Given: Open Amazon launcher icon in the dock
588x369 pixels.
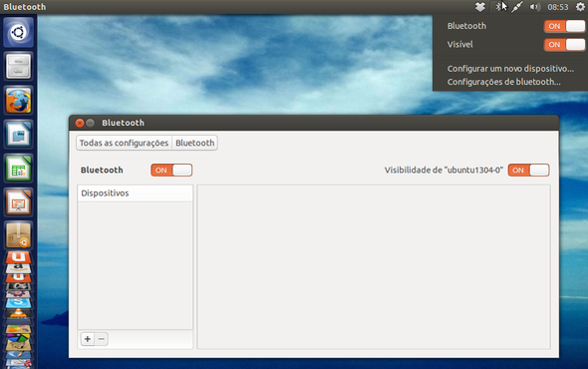Looking at the screenshot, I should pos(18,267).
